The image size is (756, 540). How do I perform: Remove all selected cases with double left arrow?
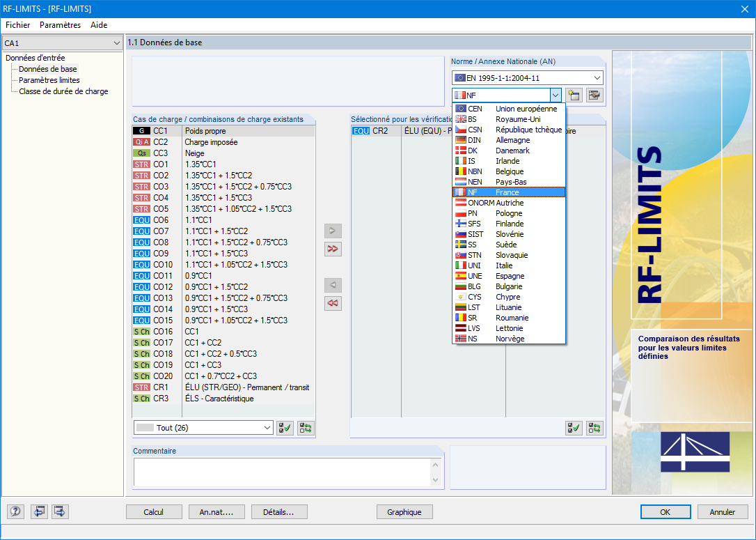tap(333, 304)
